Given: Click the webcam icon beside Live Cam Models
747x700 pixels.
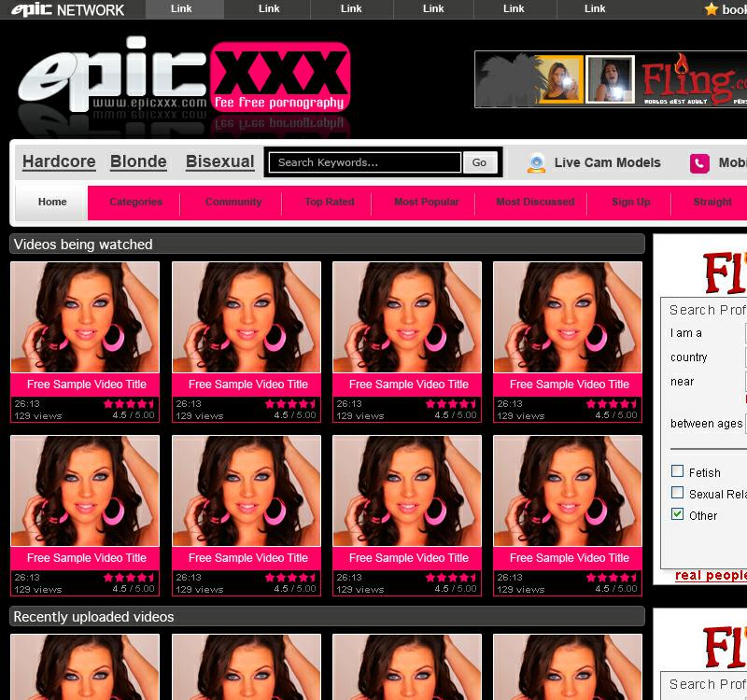Looking at the screenshot, I should [x=536, y=162].
